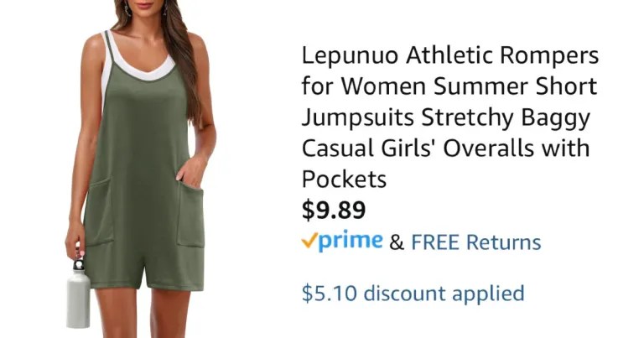
Task: Select the $9.89 price
Action: point(334,210)
